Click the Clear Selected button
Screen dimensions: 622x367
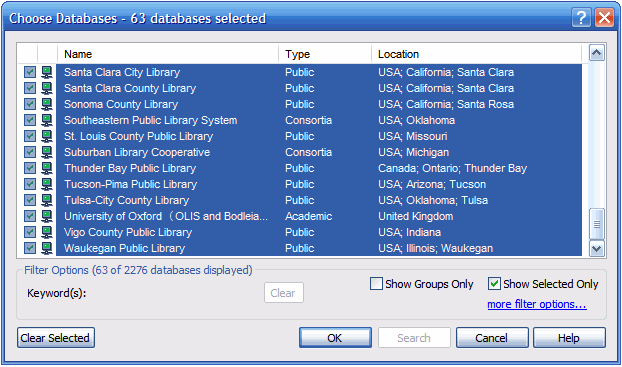click(56, 338)
